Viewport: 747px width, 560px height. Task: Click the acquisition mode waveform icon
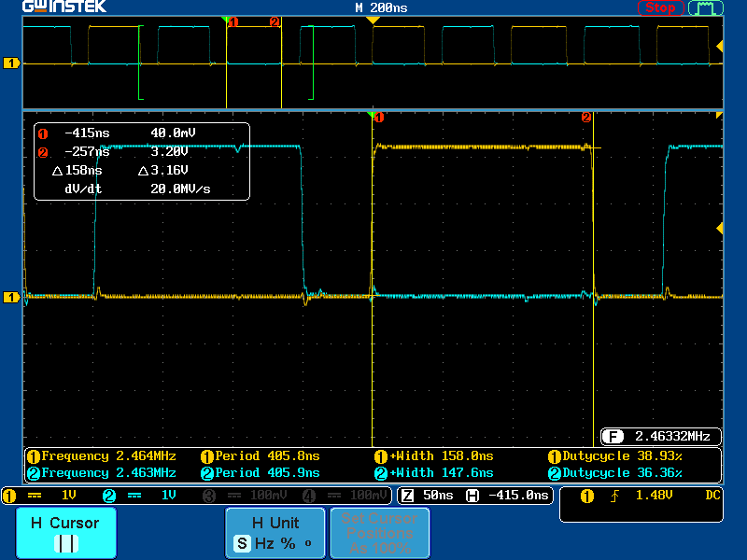point(706,7)
